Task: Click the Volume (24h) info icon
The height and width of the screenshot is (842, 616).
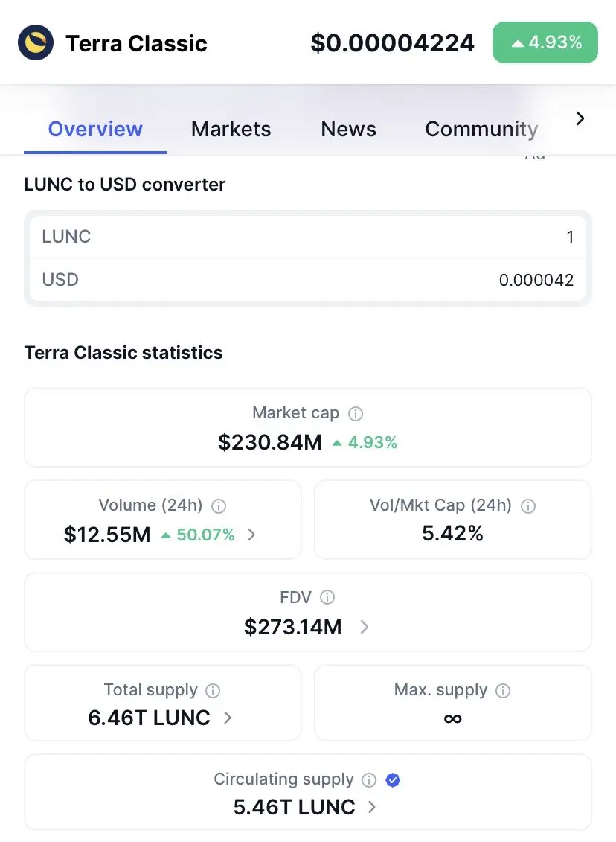Action: pos(219,506)
